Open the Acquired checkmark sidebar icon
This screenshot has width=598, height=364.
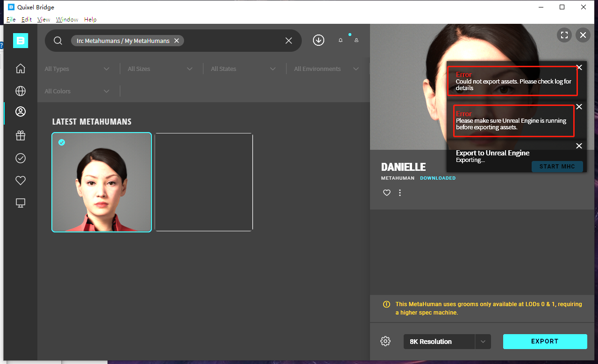[x=21, y=158]
